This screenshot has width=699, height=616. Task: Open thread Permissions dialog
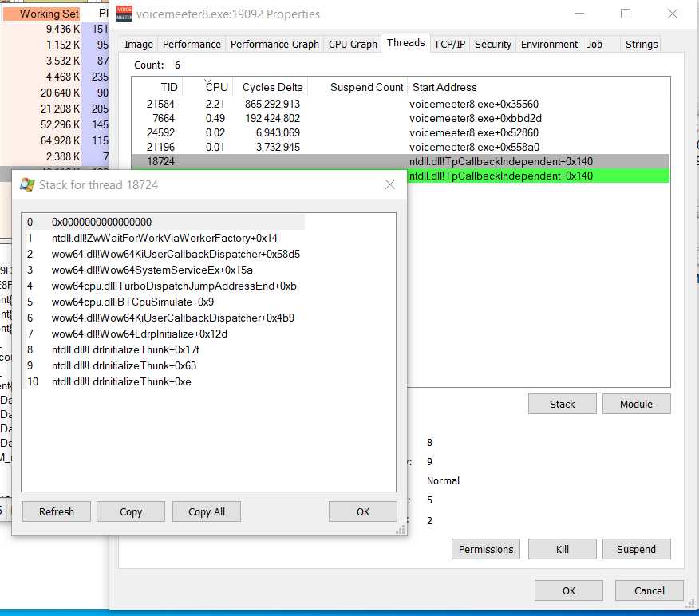(x=486, y=549)
